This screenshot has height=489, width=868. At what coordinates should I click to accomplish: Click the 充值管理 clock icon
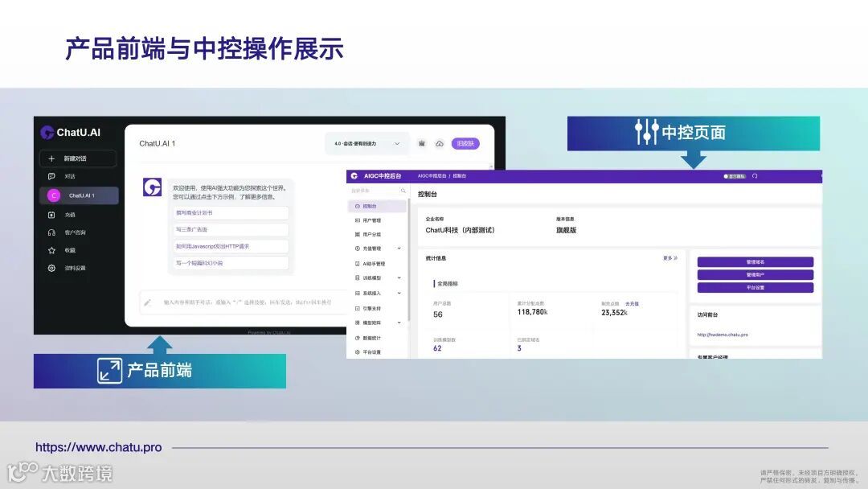point(358,249)
